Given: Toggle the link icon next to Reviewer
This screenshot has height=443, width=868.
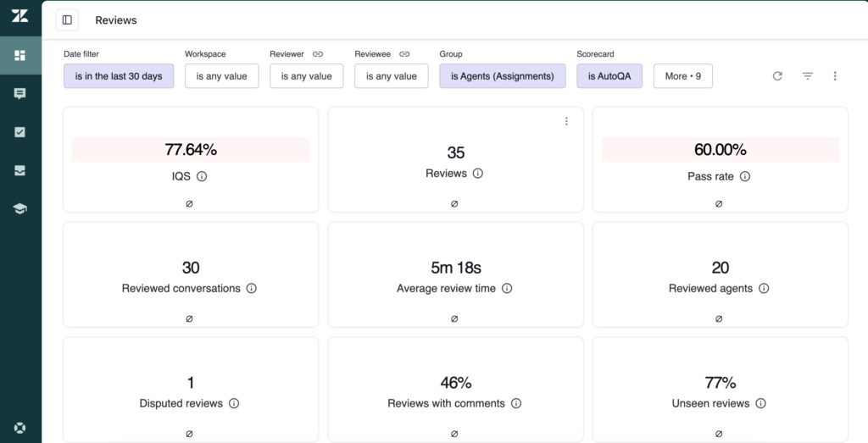Looking at the screenshot, I should tap(318, 54).
